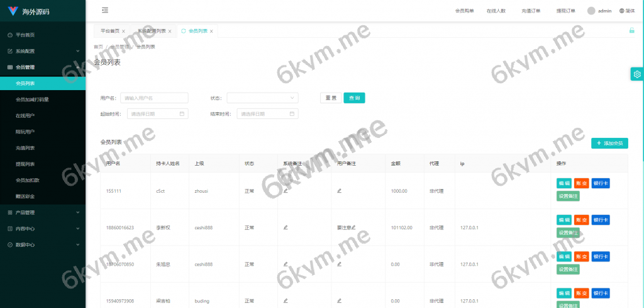Go to 平台首页 in the sidebar
The height and width of the screenshot is (308, 644).
[43, 35]
